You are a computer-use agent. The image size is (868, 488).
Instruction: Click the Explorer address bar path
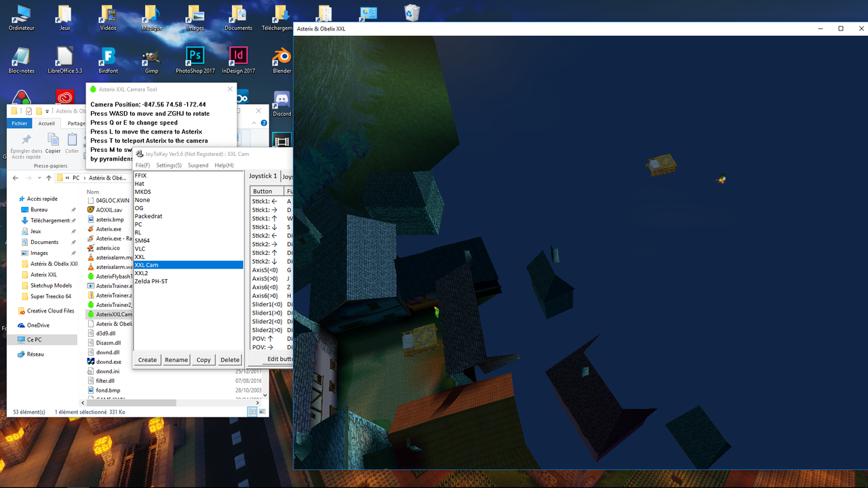tap(95, 178)
